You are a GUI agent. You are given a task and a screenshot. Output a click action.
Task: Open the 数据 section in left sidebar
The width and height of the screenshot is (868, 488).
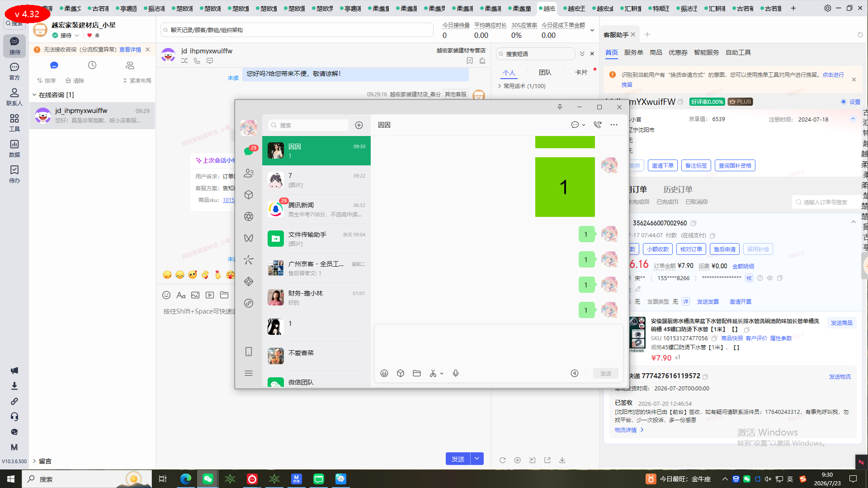[14, 149]
